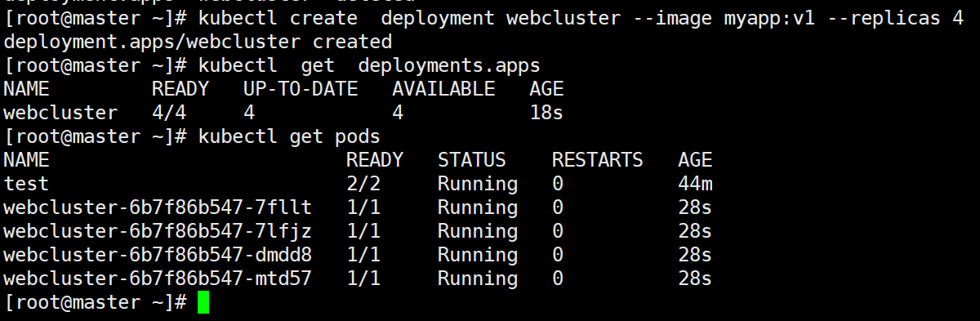The width and height of the screenshot is (980, 321).
Task: Select pod name webcluster-6b7f86b547-dmdd8
Action: 158,255
